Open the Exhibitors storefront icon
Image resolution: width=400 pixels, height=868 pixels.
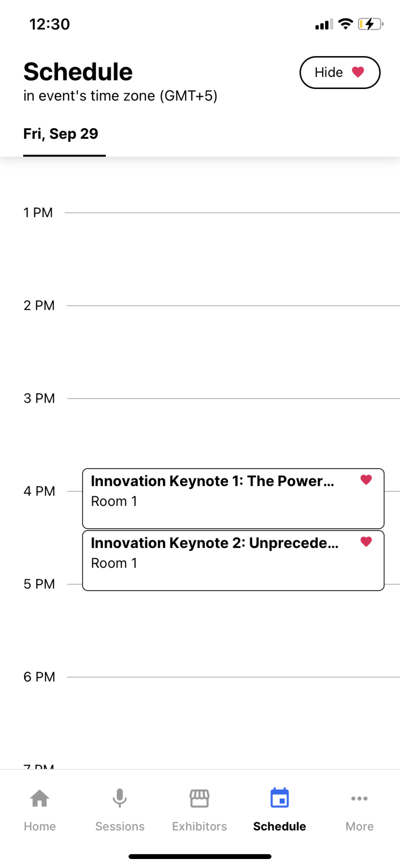coord(199,798)
